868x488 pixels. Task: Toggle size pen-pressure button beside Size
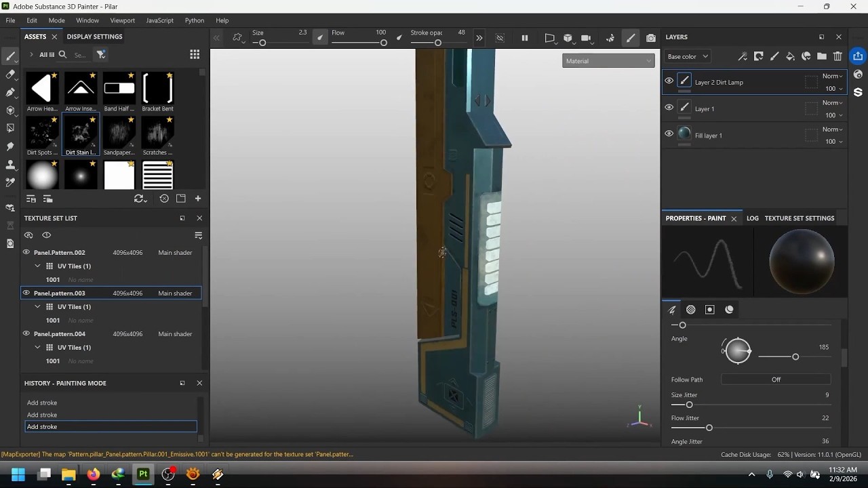click(x=319, y=38)
